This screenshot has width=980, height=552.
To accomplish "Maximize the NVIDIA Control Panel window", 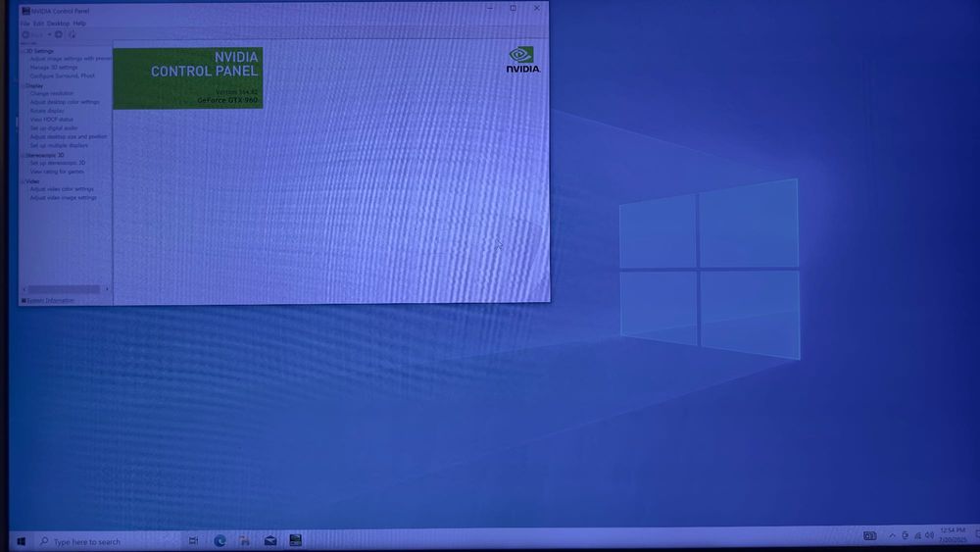I will [514, 8].
